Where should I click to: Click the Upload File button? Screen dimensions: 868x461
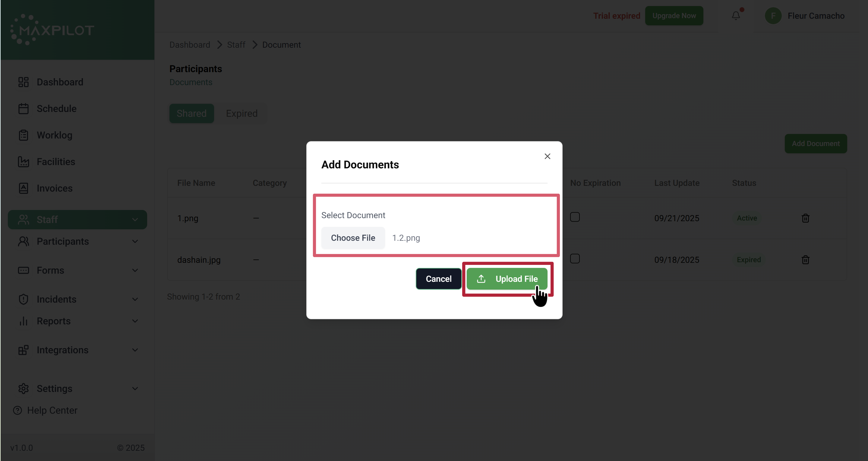coord(507,279)
